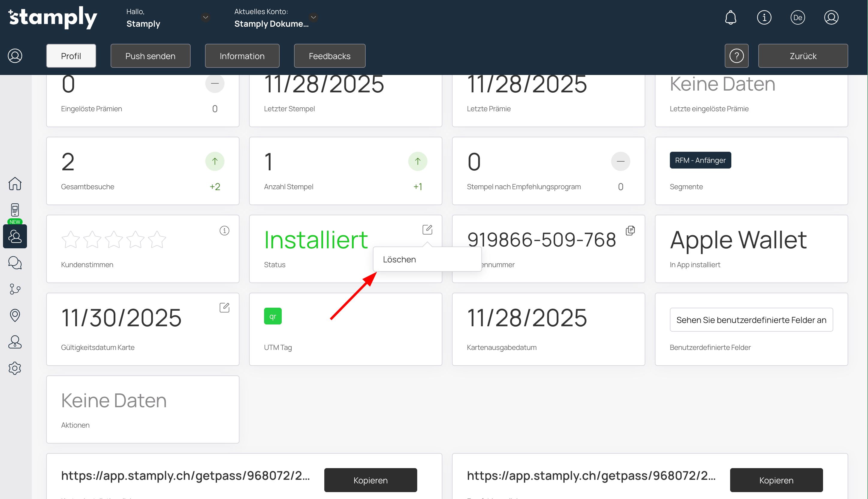Click the green qr UTM tag

(273, 316)
